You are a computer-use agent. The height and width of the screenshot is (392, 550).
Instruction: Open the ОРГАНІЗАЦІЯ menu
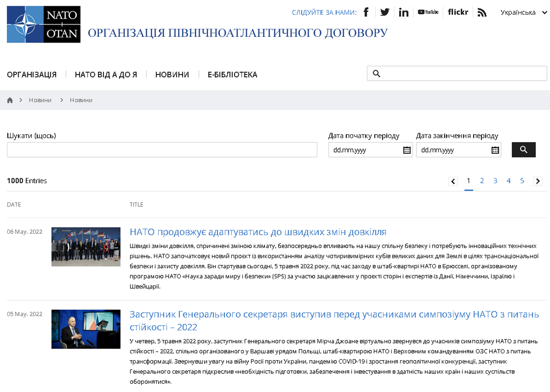31,74
